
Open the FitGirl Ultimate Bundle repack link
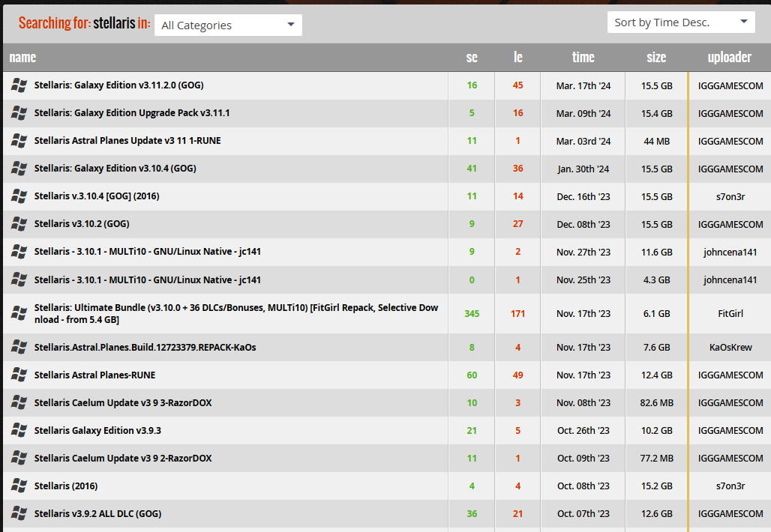236,313
